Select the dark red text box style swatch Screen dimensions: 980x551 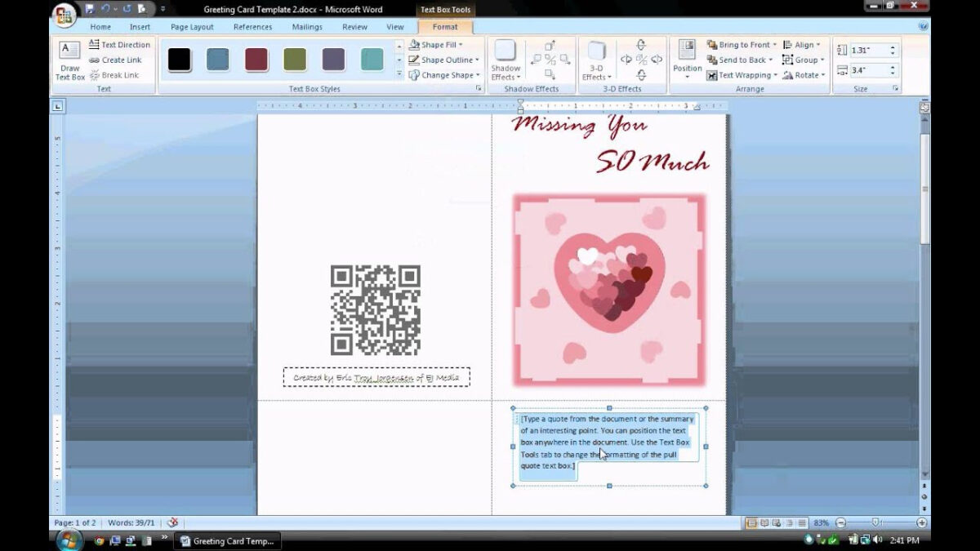click(x=256, y=60)
